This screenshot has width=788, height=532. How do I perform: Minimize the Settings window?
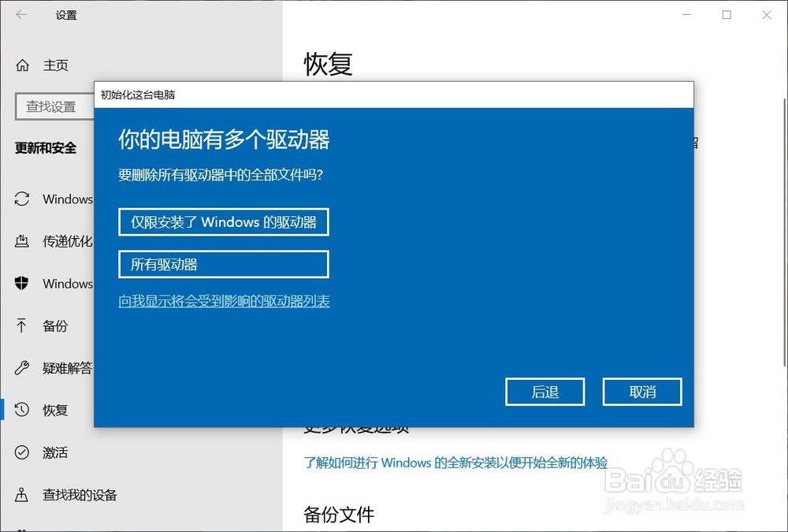tap(686, 15)
